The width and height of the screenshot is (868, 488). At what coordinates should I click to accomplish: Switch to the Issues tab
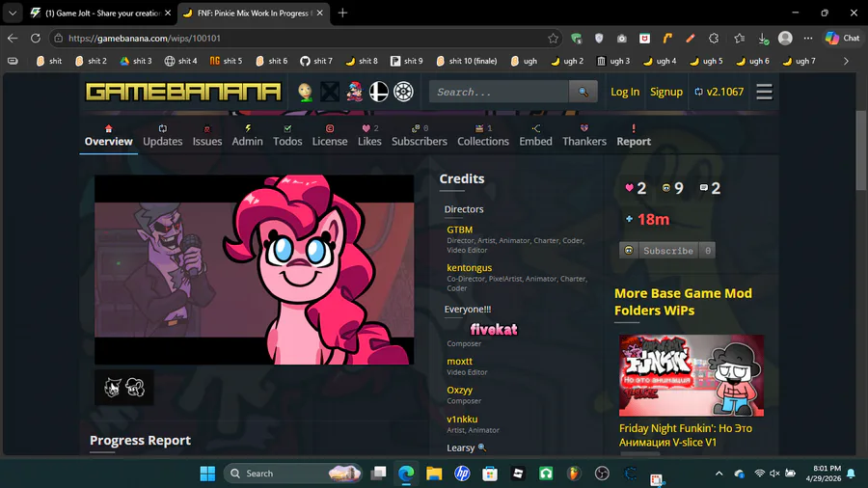click(207, 136)
